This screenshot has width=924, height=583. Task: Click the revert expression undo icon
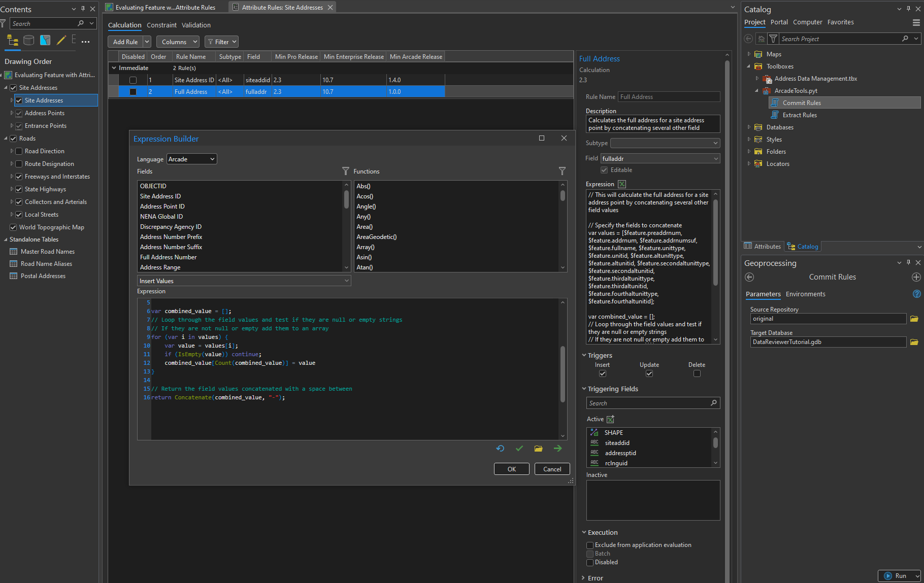click(500, 449)
